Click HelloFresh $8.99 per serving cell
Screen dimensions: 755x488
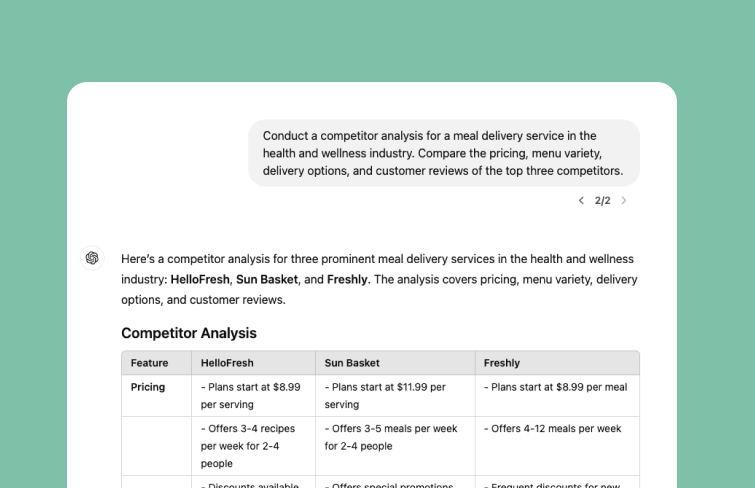coord(253,396)
